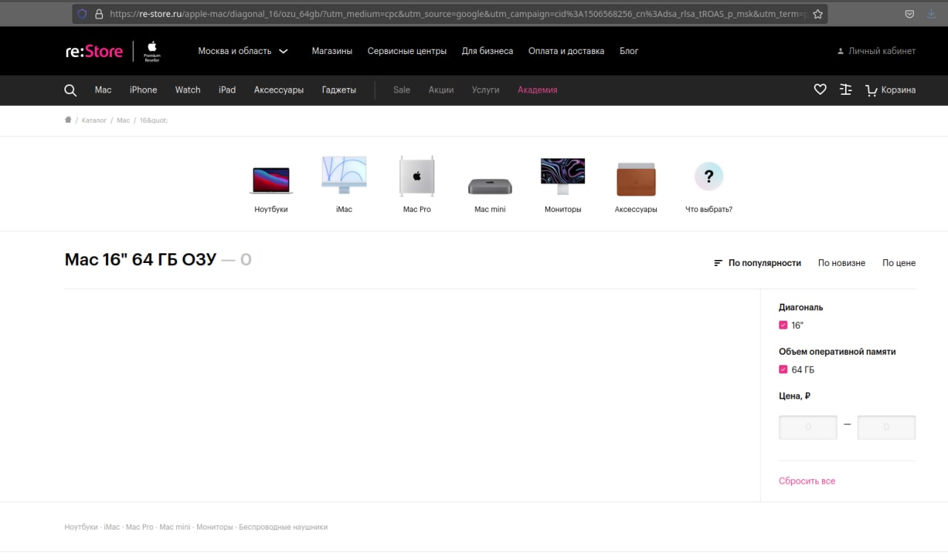Select the Мониторы category image
Image resolution: width=948 pixels, height=560 pixels.
[x=563, y=176]
